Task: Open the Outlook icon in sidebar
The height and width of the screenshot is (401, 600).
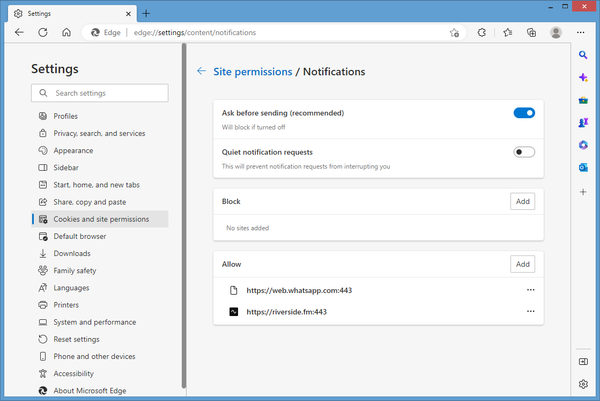Action: (x=583, y=168)
